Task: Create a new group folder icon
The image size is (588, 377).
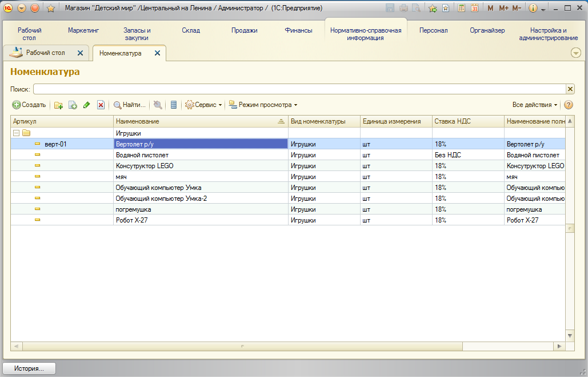Action: pyautogui.click(x=58, y=105)
